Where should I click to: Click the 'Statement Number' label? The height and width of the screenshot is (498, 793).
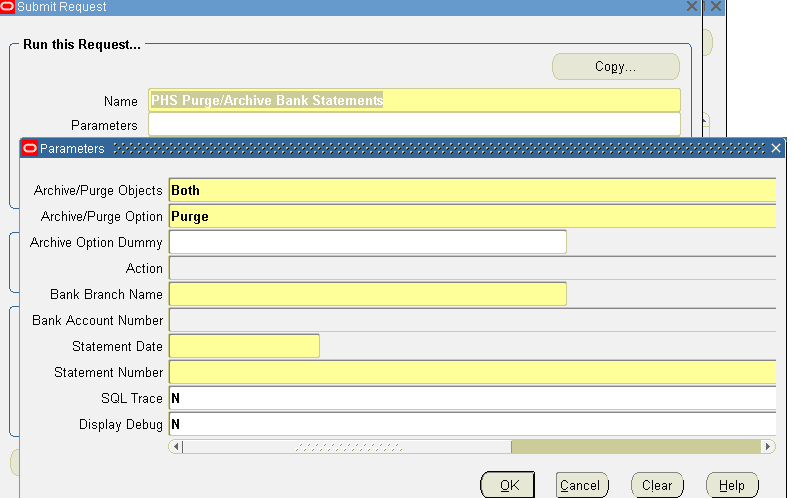tap(109, 373)
